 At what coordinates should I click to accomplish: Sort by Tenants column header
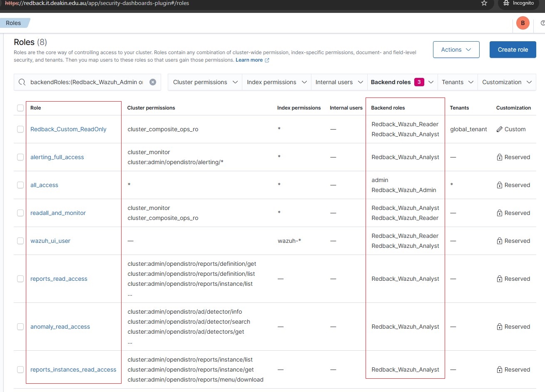(459, 108)
